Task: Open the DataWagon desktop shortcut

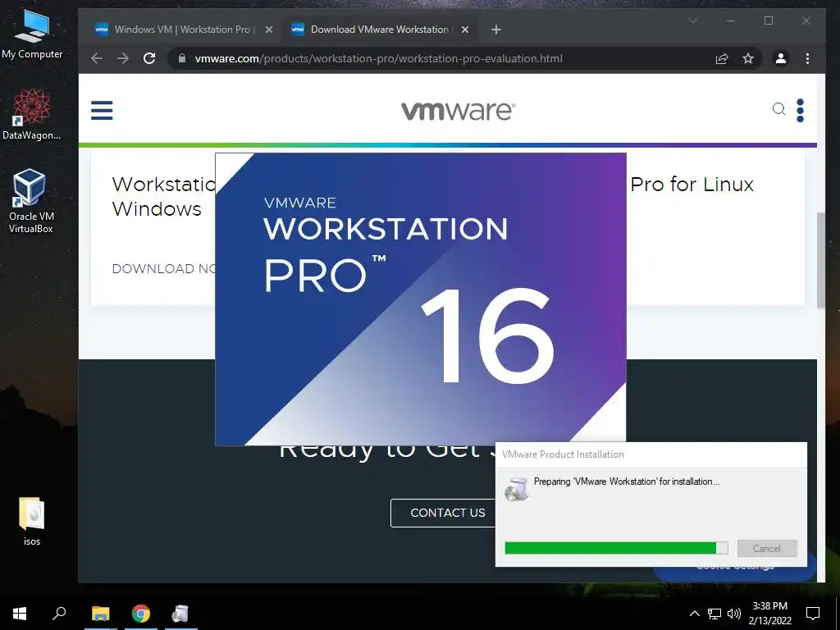Action: tap(32, 115)
